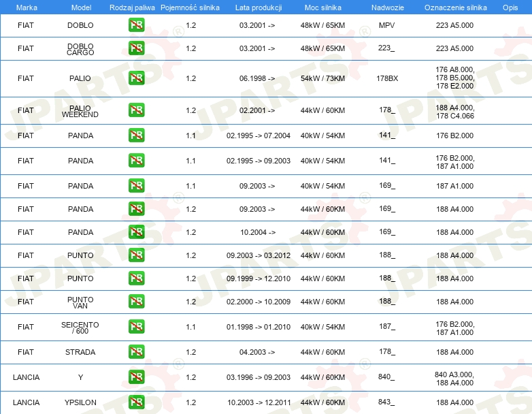Select the PUNTO VAN model cell
Image resolution: width=532 pixels, height=414 pixels.
point(80,302)
